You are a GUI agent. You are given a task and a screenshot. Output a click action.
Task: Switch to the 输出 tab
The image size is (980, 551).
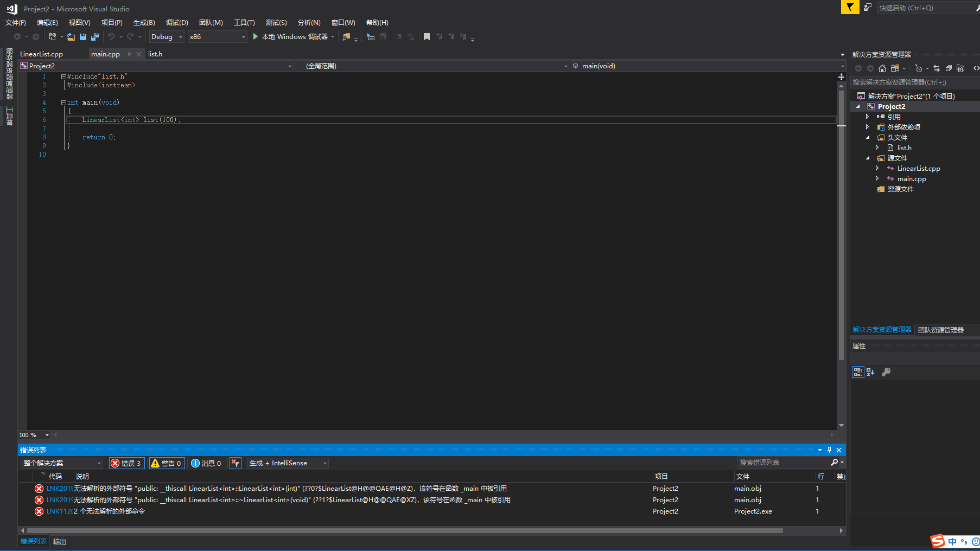(60, 542)
